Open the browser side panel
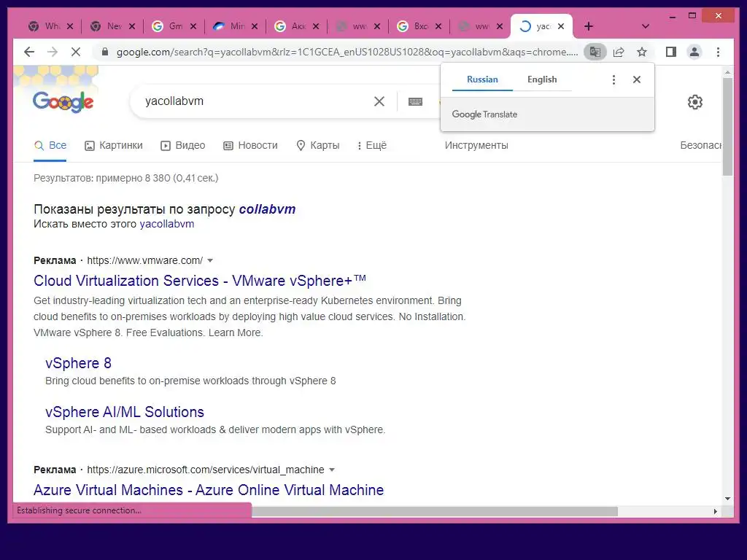This screenshot has width=747, height=560. [x=671, y=52]
